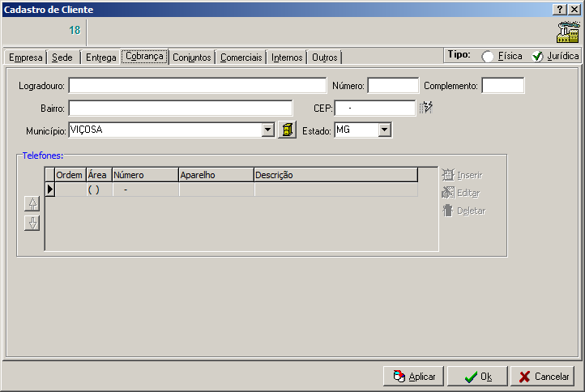Click the title bar help question mark

(x=560, y=9)
